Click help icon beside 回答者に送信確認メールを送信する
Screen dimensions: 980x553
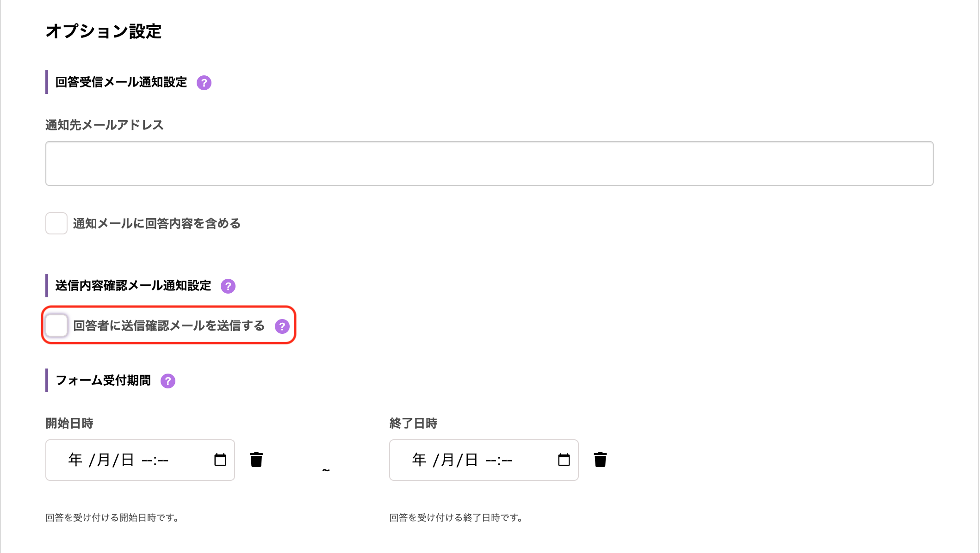[x=282, y=326]
